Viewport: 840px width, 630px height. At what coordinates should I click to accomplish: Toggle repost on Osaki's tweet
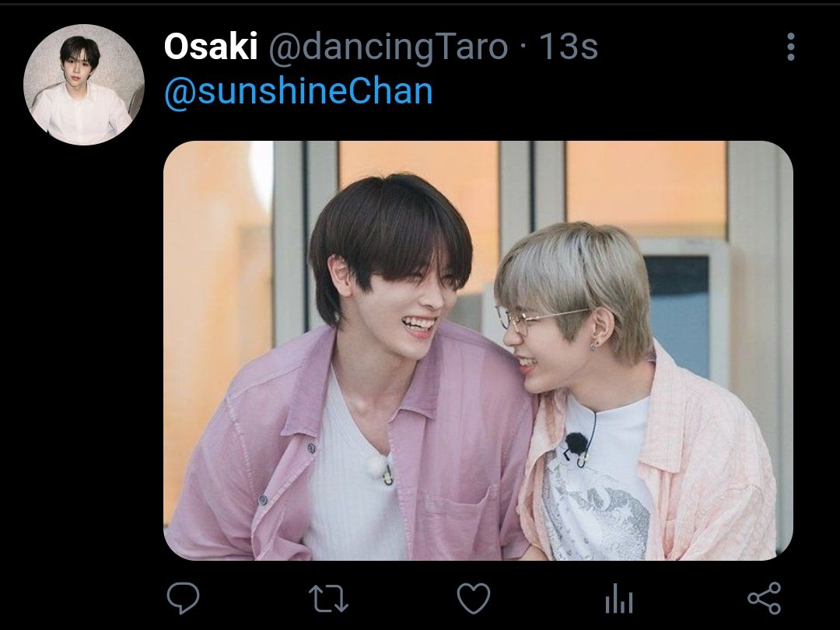point(328,598)
